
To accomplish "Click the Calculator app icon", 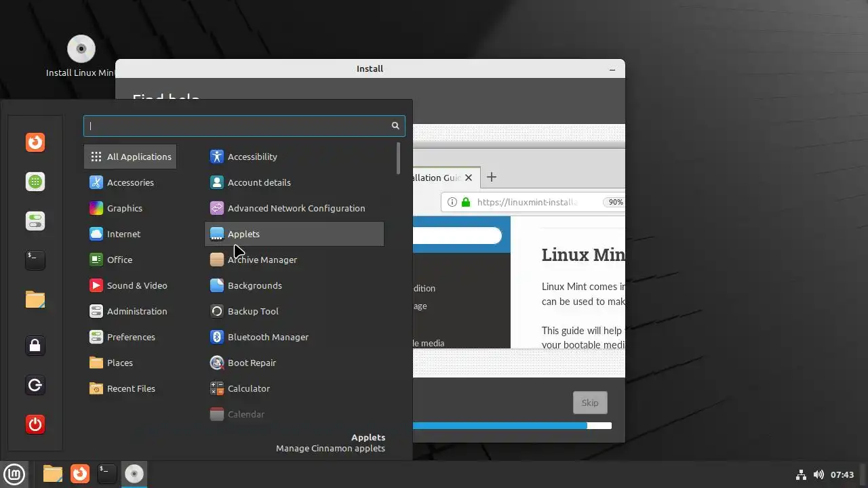I will pos(216,388).
